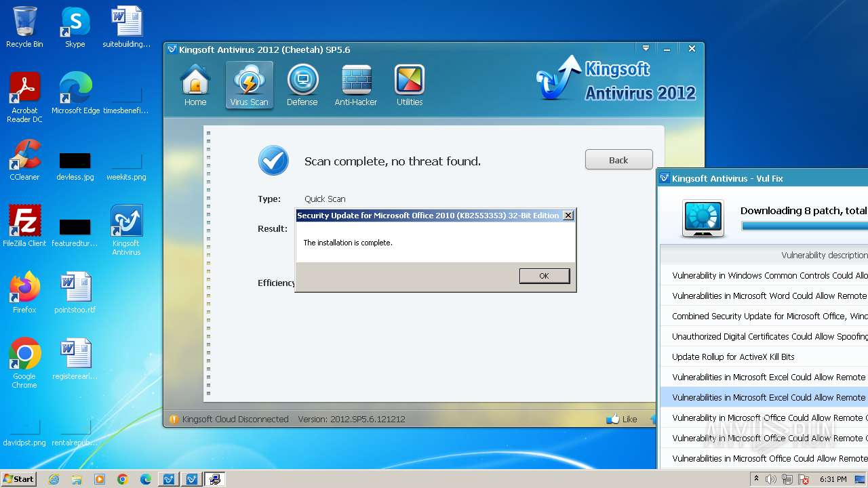
Task: Click the Back button on scan results
Action: [618, 160]
